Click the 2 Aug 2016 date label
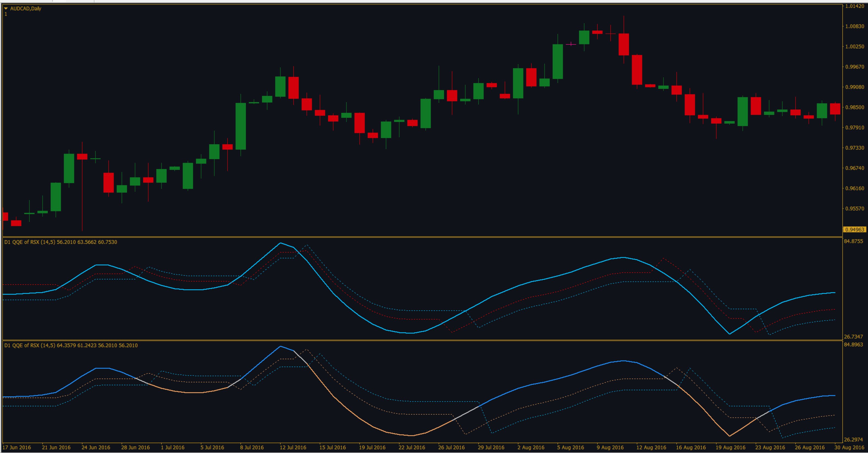This screenshot has height=453, width=868. pyautogui.click(x=531, y=447)
